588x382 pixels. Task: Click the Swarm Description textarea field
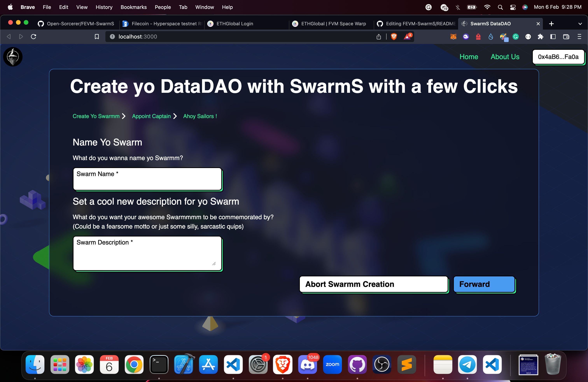point(147,252)
